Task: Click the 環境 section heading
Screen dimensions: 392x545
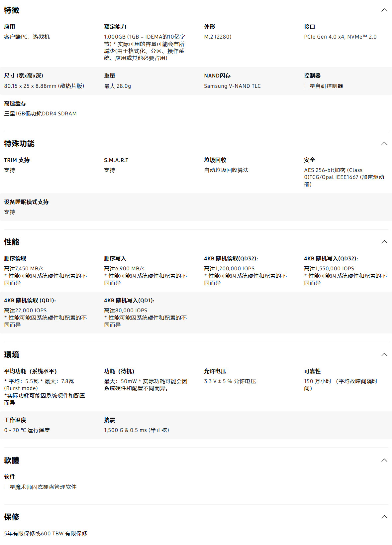Action: (x=12, y=355)
